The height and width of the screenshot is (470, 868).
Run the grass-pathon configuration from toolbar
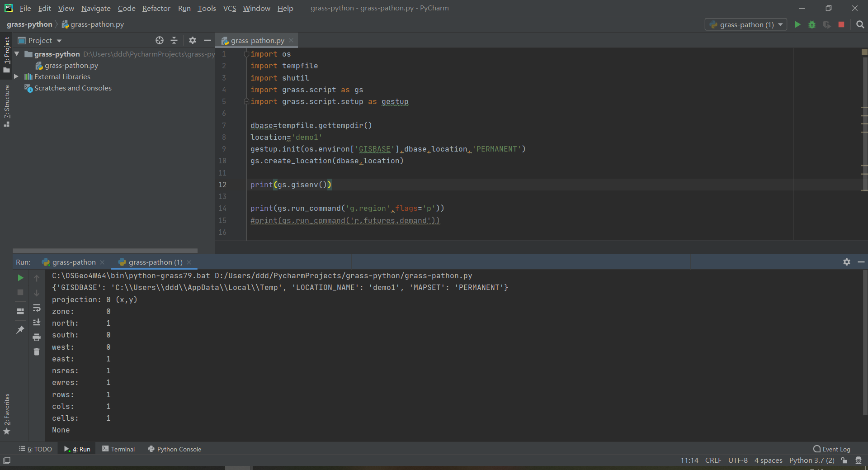tap(797, 24)
